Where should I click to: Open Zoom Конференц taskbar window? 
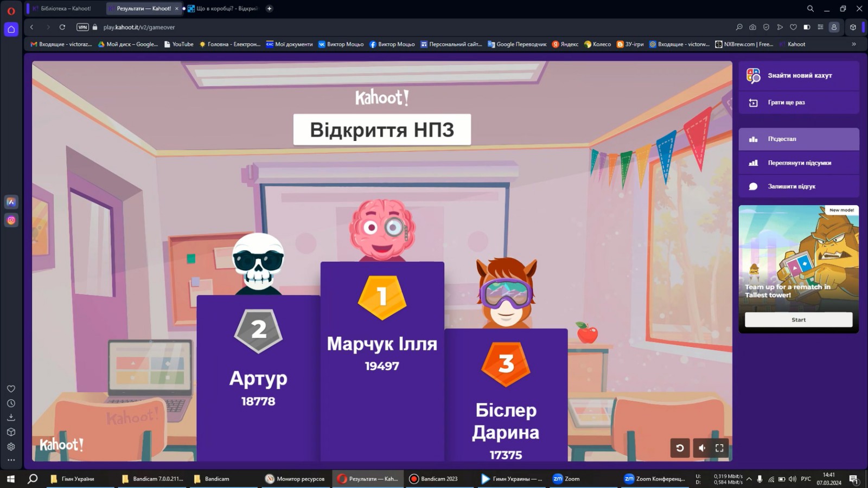point(655,479)
